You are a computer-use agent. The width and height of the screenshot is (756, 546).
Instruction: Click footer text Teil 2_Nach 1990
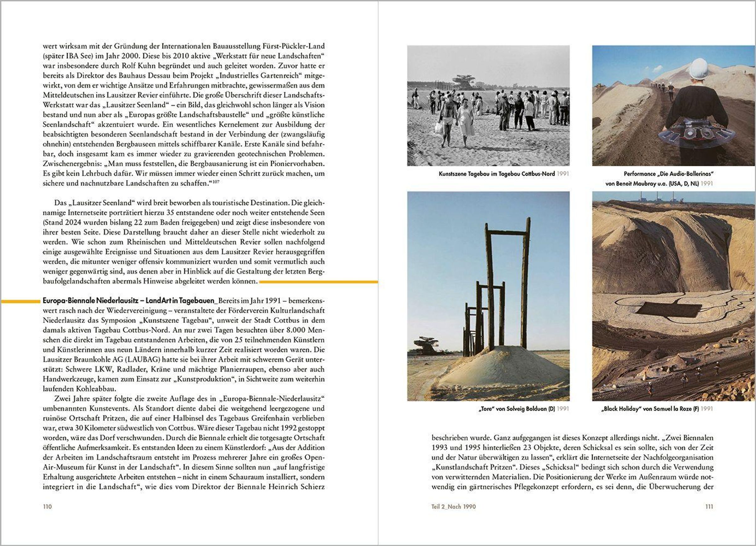pyautogui.click(x=453, y=506)
